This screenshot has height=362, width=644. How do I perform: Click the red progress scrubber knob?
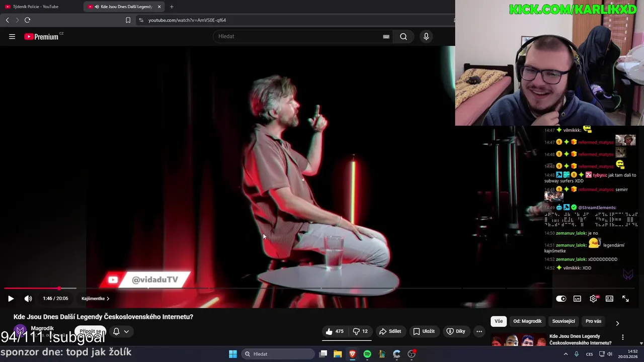coord(59,288)
